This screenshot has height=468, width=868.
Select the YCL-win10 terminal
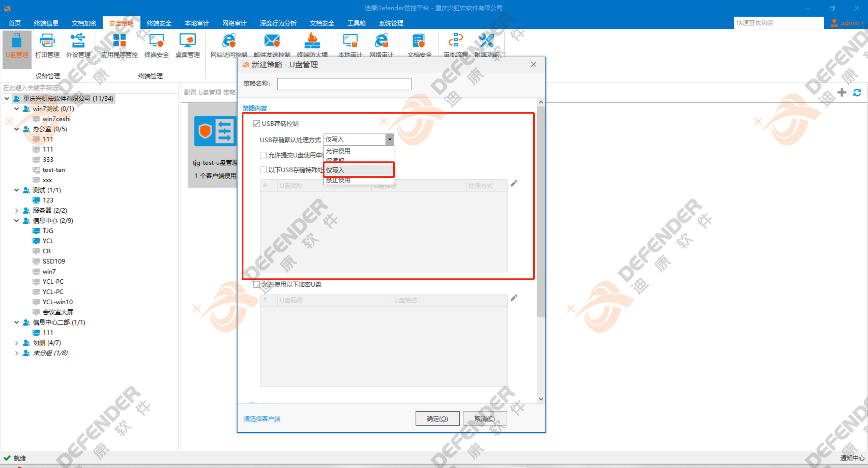(x=57, y=302)
